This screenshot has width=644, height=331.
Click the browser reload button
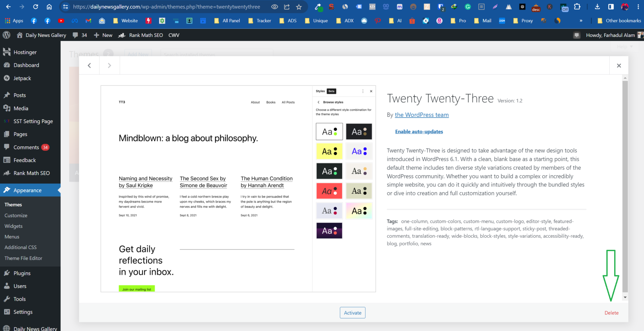point(36,7)
